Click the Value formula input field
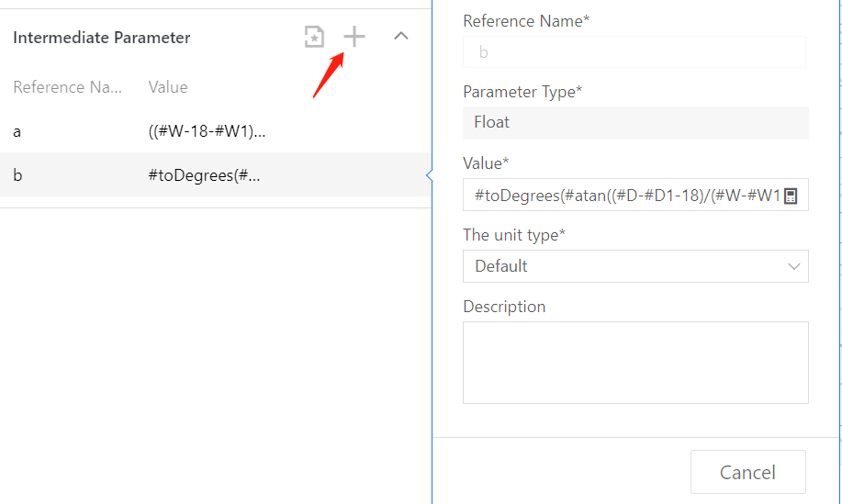The image size is (842, 504). coord(624,196)
